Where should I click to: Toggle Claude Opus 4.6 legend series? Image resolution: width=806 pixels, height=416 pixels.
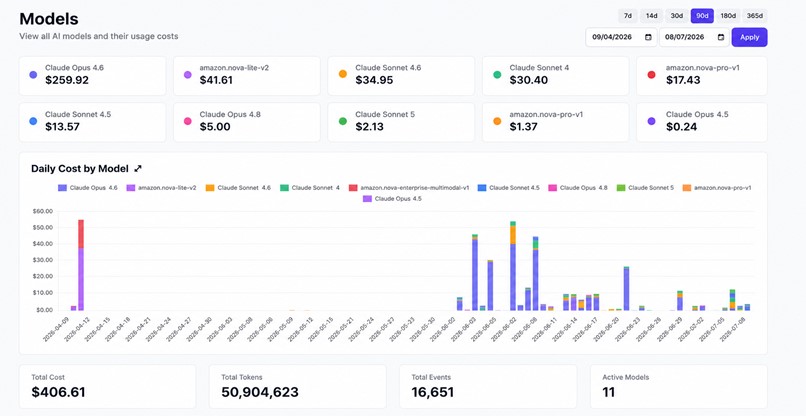(x=88, y=188)
